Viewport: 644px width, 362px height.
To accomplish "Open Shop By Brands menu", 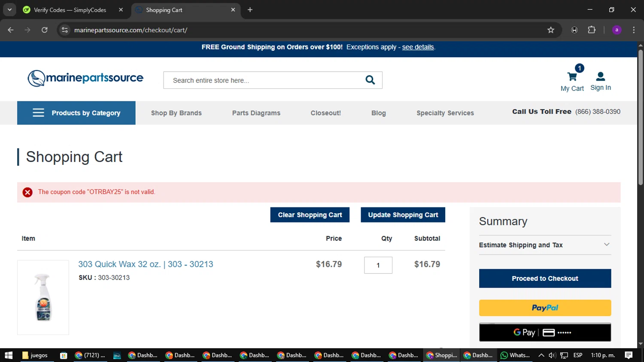I will pos(176,113).
